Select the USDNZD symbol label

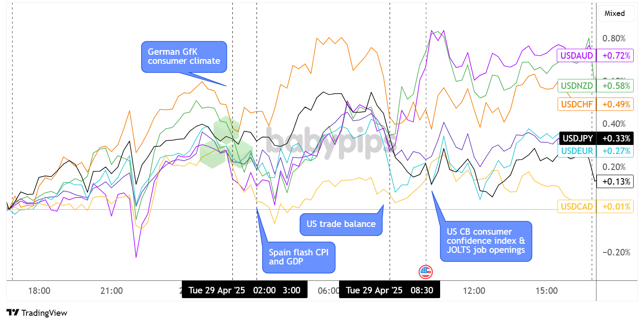click(576, 86)
